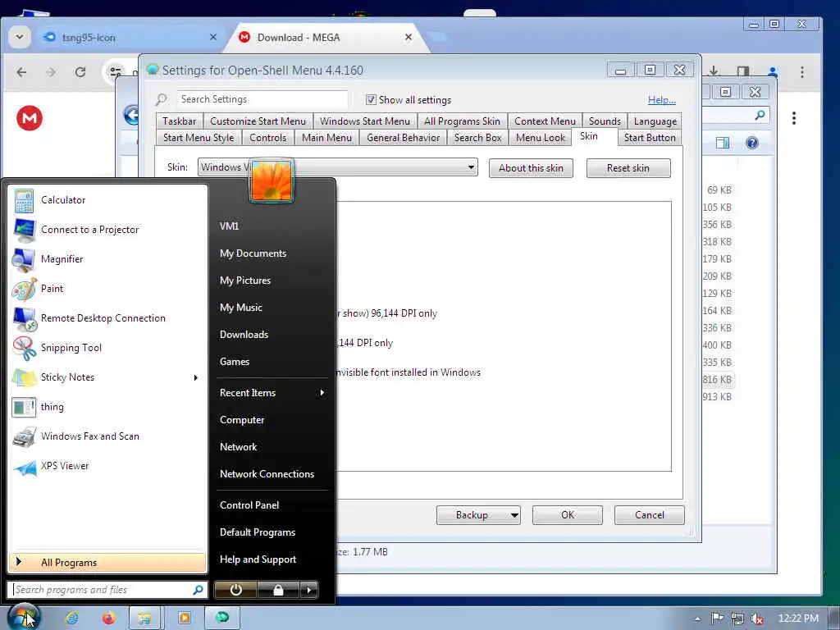This screenshot has height=630, width=840.
Task: Open Chrome downloads arrow icon
Action: tap(714, 71)
